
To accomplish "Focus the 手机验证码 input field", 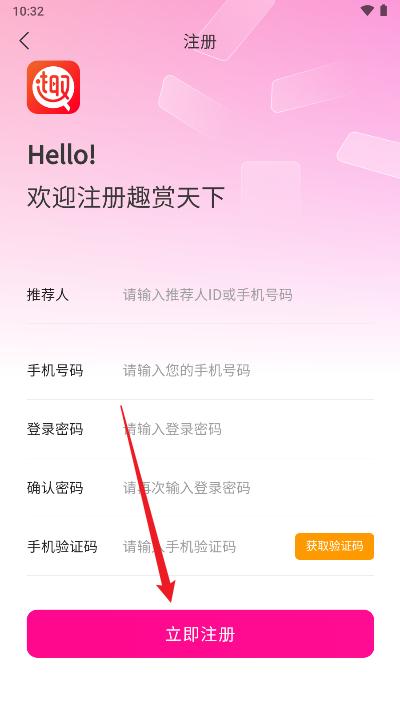I will (207, 546).
